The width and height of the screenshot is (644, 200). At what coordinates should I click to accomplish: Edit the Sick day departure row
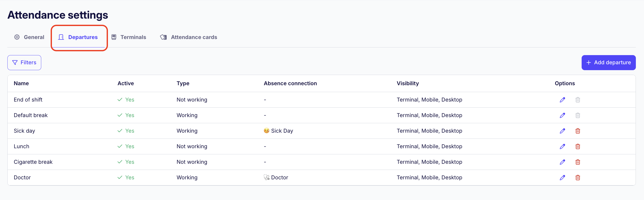click(562, 131)
